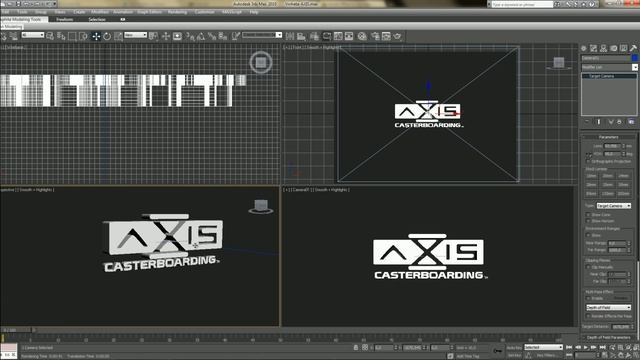640x360 pixels.
Task: Open the Rendering menu
Action: point(177,12)
